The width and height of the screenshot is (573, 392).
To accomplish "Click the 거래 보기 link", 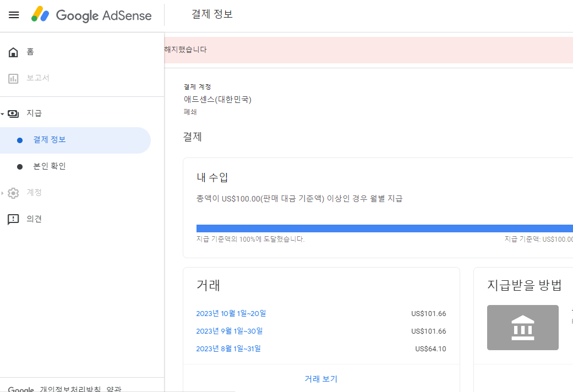I will click(320, 379).
